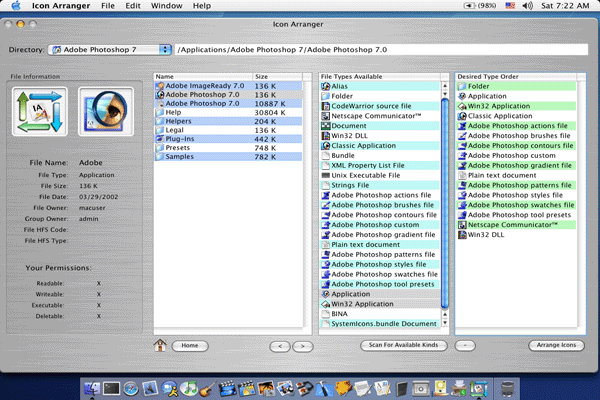The width and height of the screenshot is (600, 400).
Task: Open the Directory popup showing Adobe Photoshop 7
Action: (x=109, y=50)
